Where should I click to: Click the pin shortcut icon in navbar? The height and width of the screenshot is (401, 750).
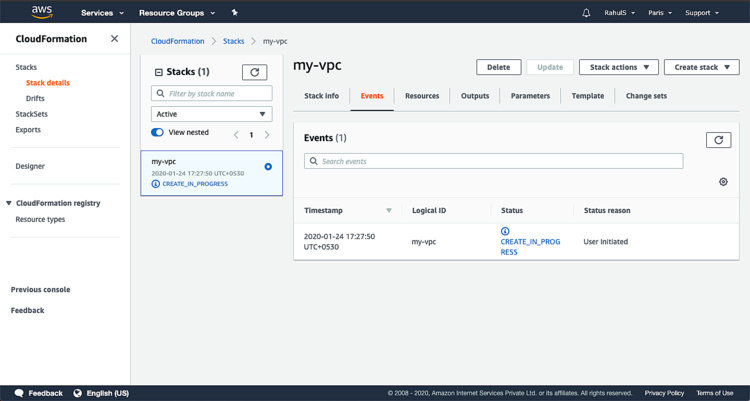(234, 13)
